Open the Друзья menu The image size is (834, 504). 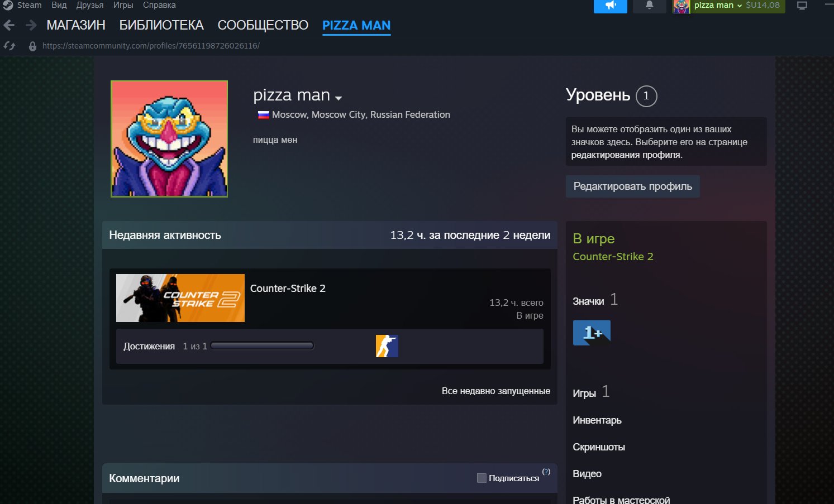click(x=90, y=5)
